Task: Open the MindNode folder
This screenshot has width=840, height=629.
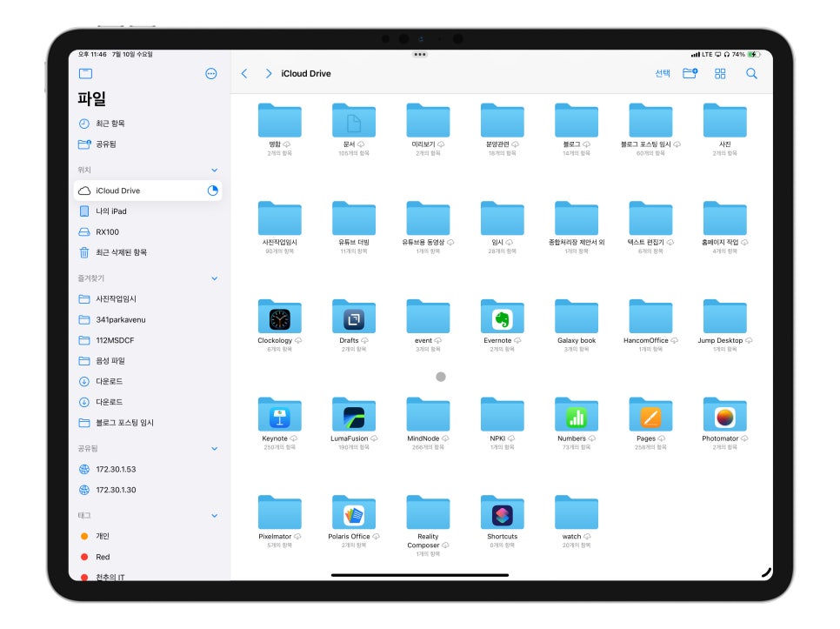Action: point(428,415)
